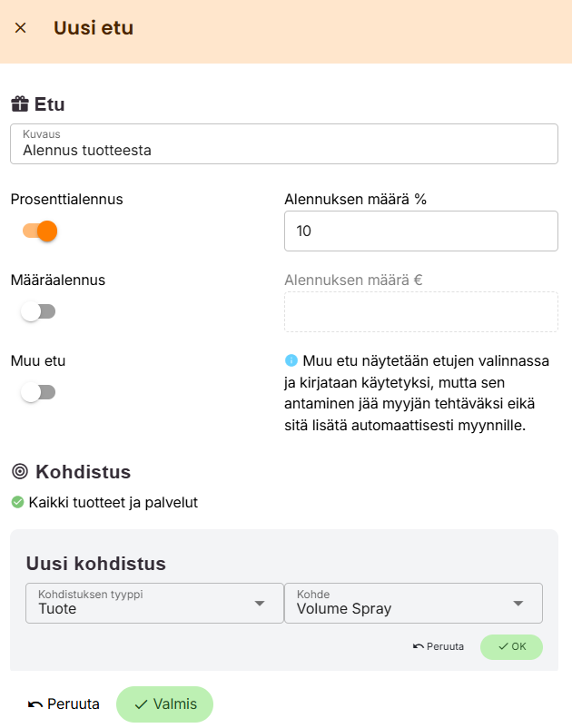Click the bottom Peruuta button
Screen dimensions: 572x728
(64, 703)
